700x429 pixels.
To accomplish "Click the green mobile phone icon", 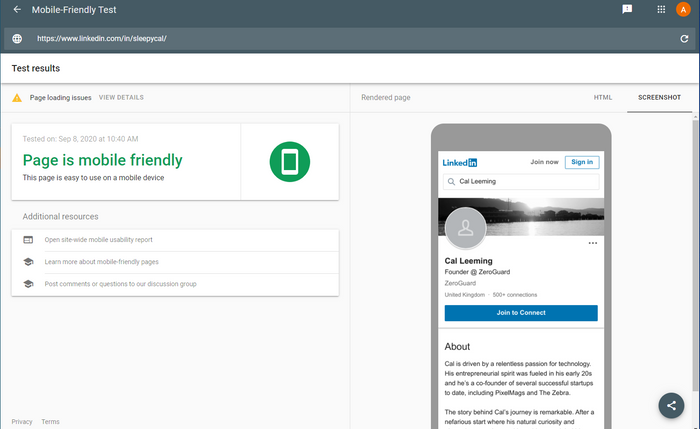I will click(290, 162).
